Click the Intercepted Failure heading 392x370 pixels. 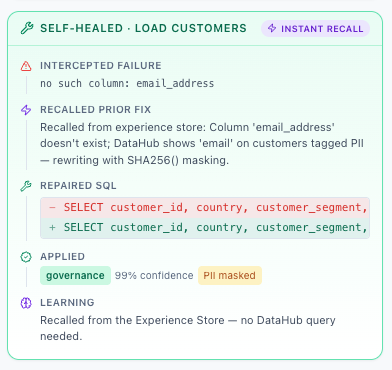(101, 66)
